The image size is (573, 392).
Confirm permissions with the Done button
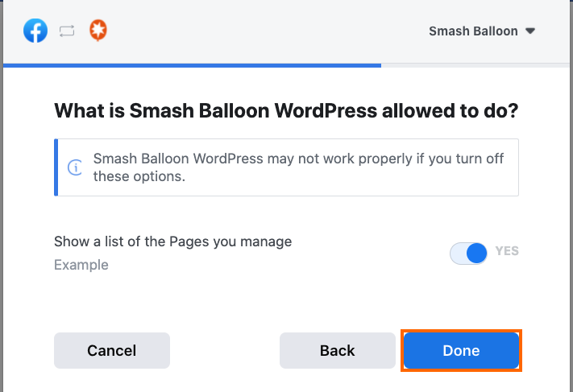(461, 350)
